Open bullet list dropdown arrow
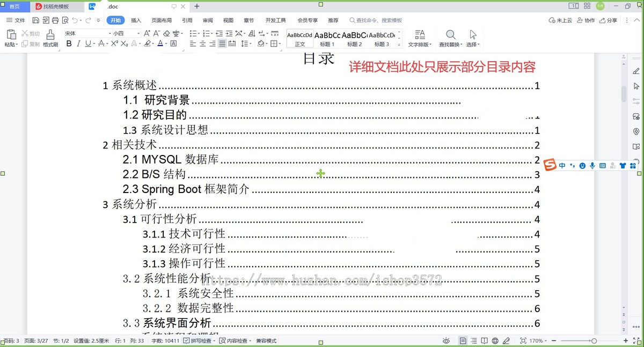 click(x=199, y=33)
